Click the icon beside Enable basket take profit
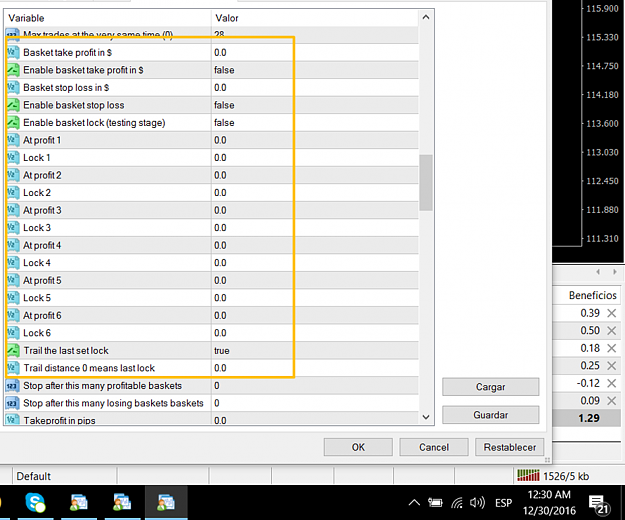This screenshot has width=625, height=520. point(13,70)
